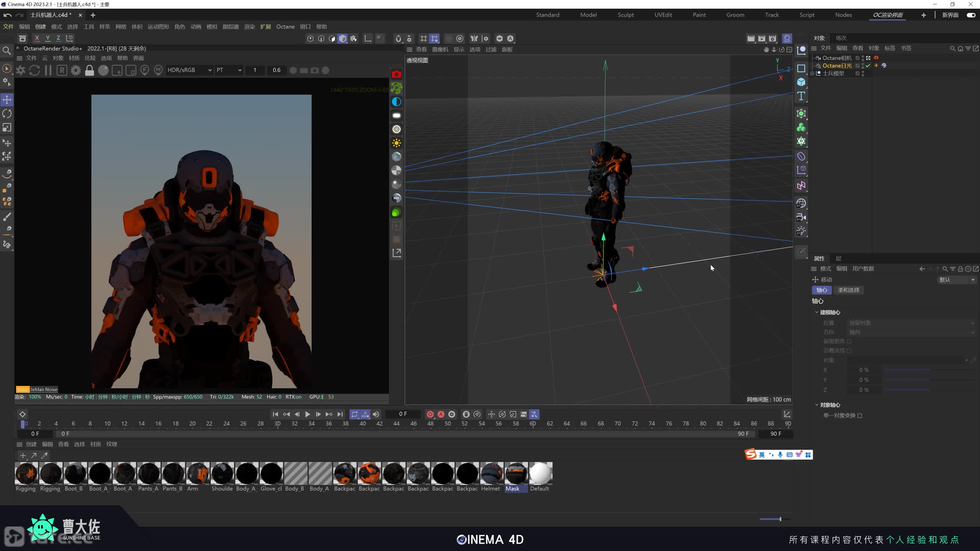Toggle the 单一对象变换 checkbox
The width and height of the screenshot is (980, 551).
860,416
